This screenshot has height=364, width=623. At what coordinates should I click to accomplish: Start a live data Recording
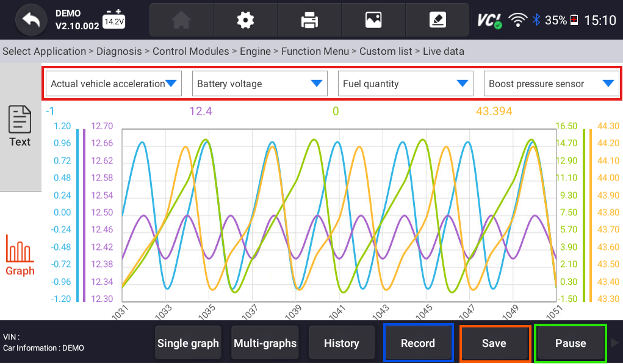click(418, 343)
